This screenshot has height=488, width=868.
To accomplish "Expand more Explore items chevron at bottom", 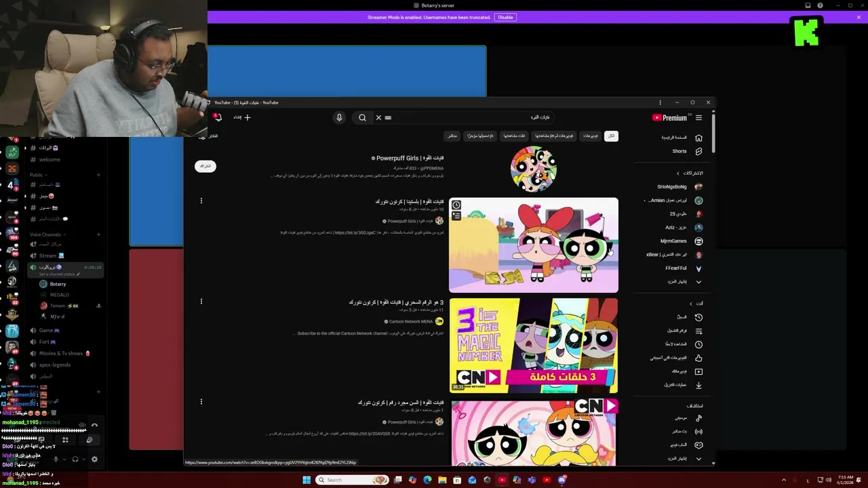I will (x=698, y=458).
